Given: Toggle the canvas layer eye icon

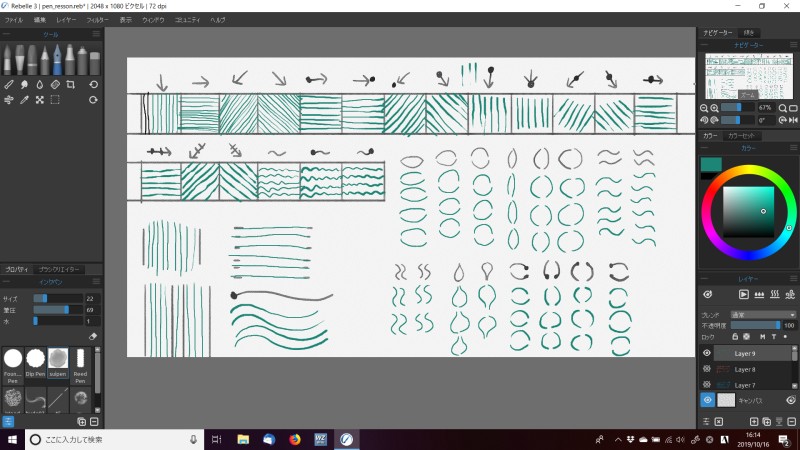Looking at the screenshot, I should pos(707,401).
